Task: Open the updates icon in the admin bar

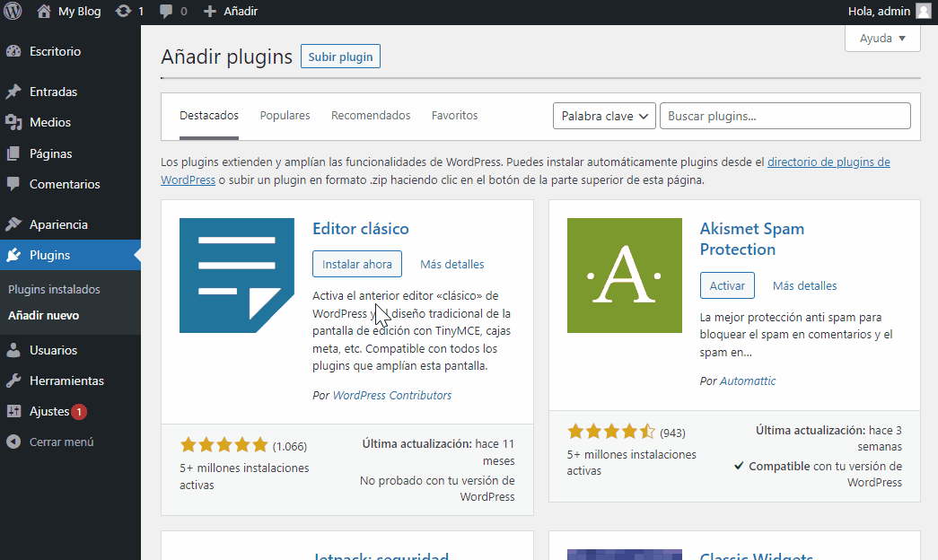Action: (x=123, y=12)
